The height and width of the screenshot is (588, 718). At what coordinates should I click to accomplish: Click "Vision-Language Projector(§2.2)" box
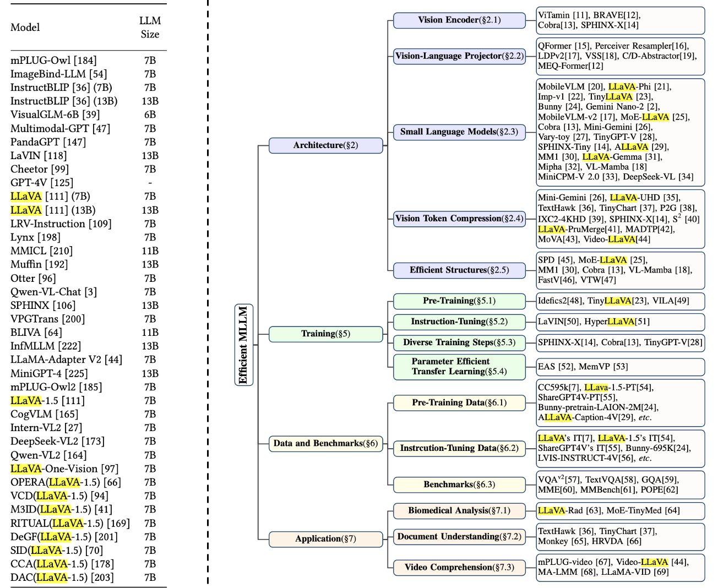click(x=459, y=56)
